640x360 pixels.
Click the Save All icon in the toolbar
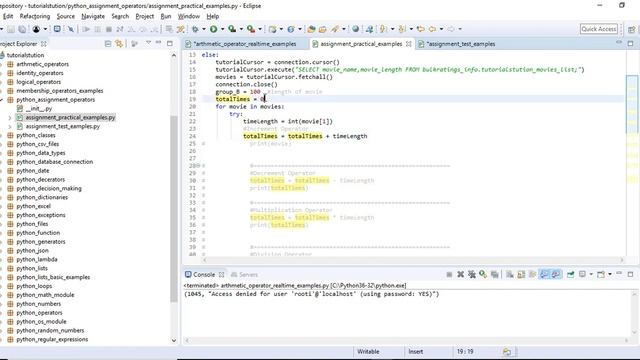22,29
